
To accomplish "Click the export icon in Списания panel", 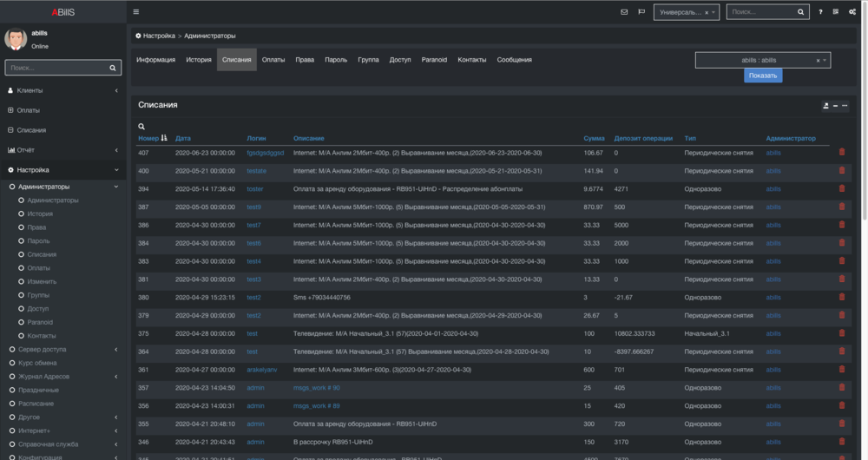I will (x=825, y=105).
